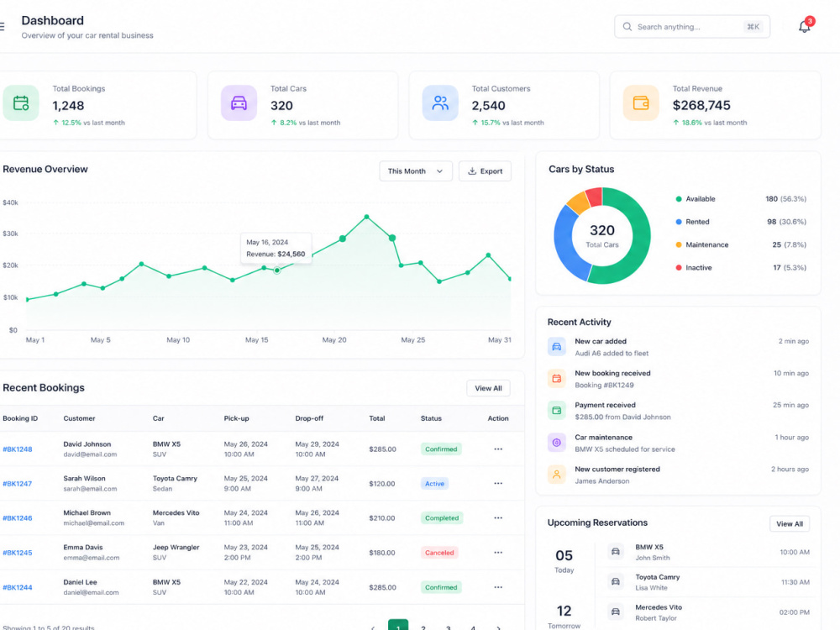This screenshot has height=630, width=840.
Task: Click the $268,745 revenue value
Action: [x=701, y=106]
